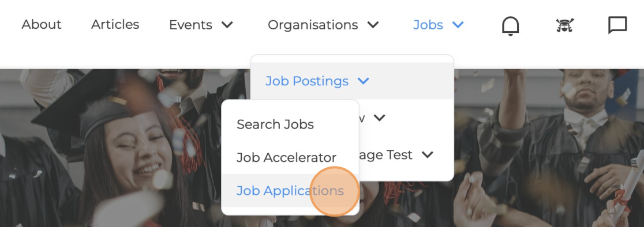The height and width of the screenshot is (227, 644).
Task: Expand the Events dropdown chevron
Action: (227, 25)
